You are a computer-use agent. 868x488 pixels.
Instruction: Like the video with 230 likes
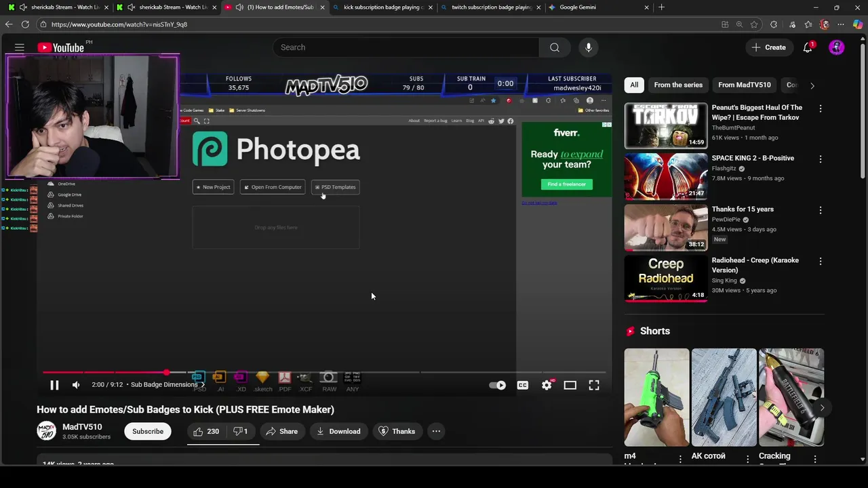pos(206,431)
